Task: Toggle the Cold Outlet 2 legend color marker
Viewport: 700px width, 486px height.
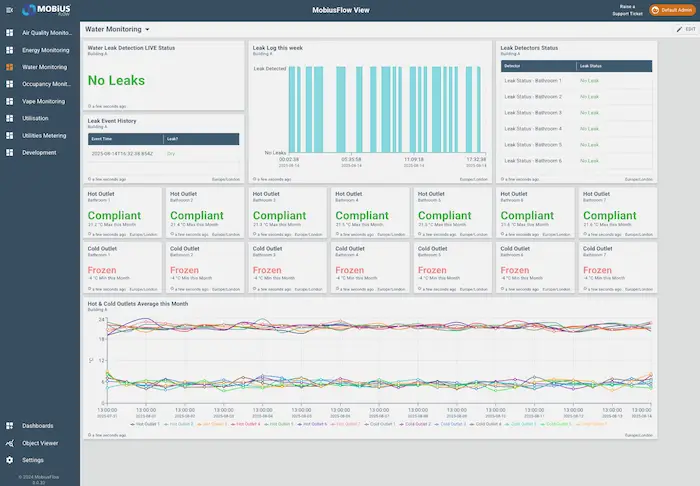Action: [x=402, y=424]
